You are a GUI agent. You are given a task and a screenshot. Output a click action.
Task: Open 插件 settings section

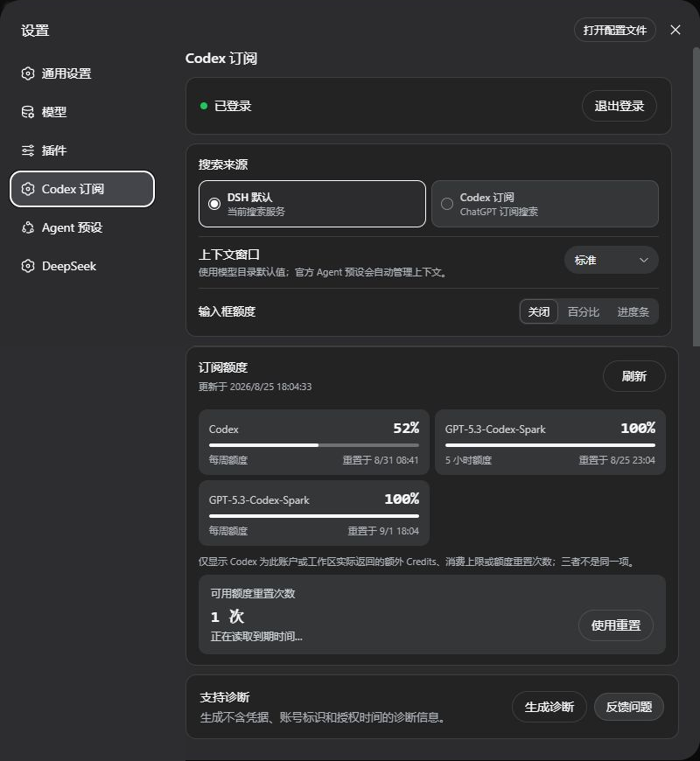pyautogui.click(x=82, y=150)
